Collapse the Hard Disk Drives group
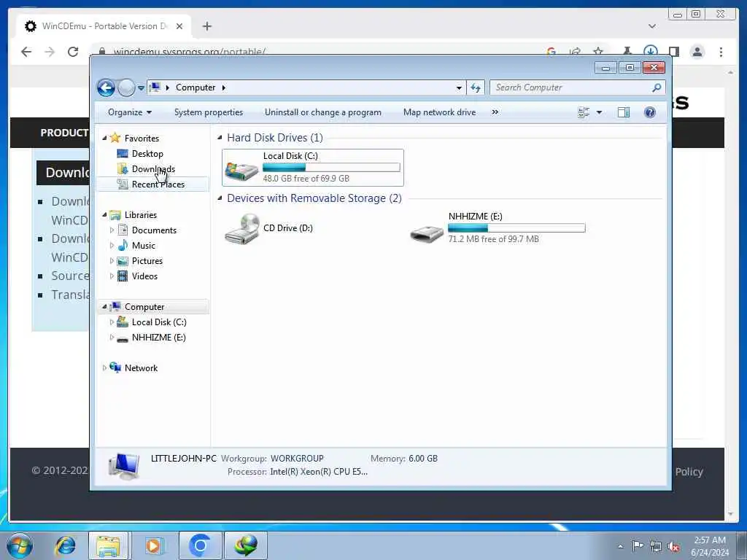This screenshot has width=747, height=560. (220, 137)
